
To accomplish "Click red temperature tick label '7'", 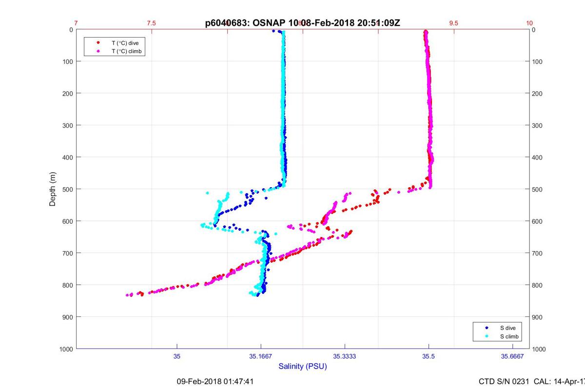I will click(x=76, y=23).
